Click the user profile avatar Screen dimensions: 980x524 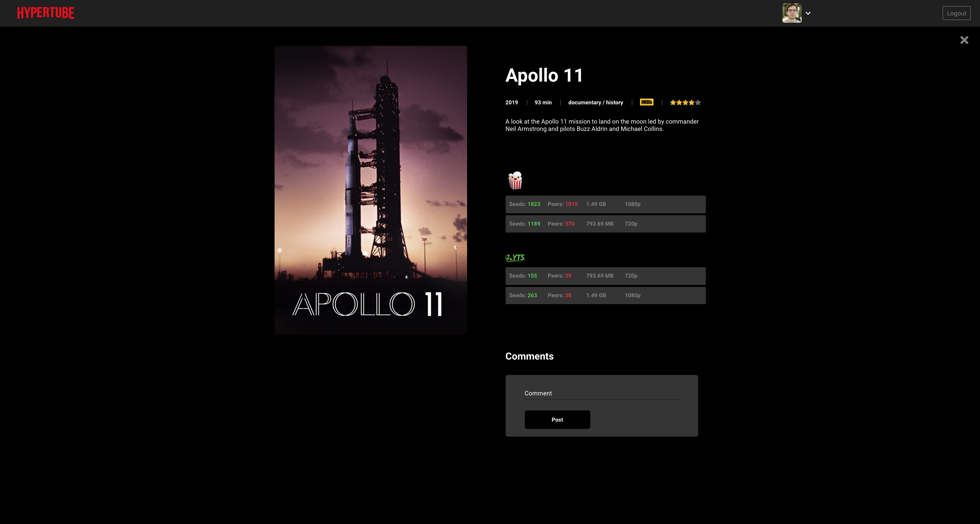pyautogui.click(x=791, y=13)
